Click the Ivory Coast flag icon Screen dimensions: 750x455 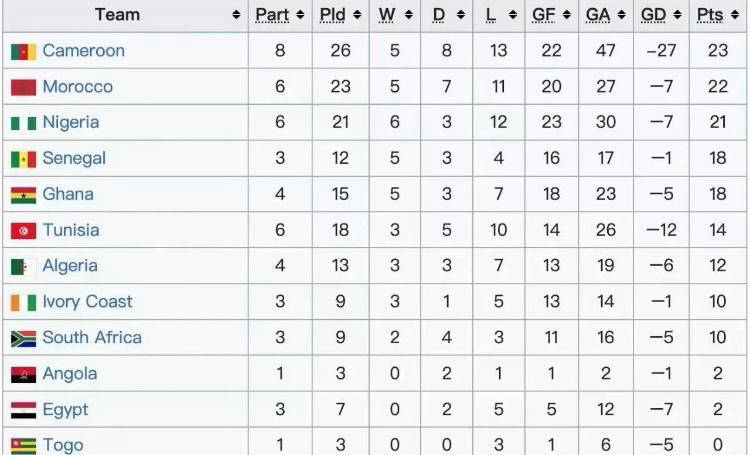[x=23, y=303]
